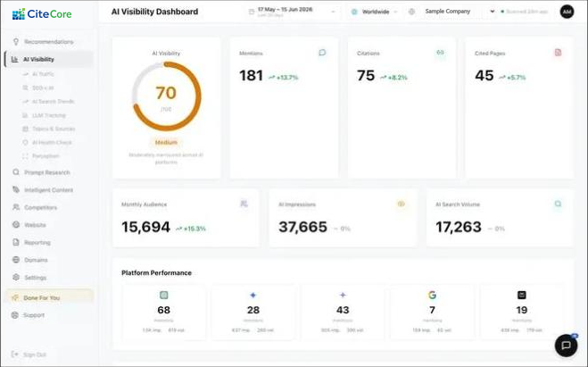
Task: Open the Website section
Action: (x=49, y=225)
